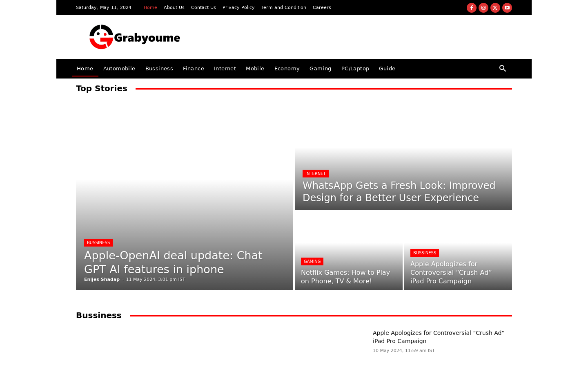Click the Bussiness section heading

99,315
